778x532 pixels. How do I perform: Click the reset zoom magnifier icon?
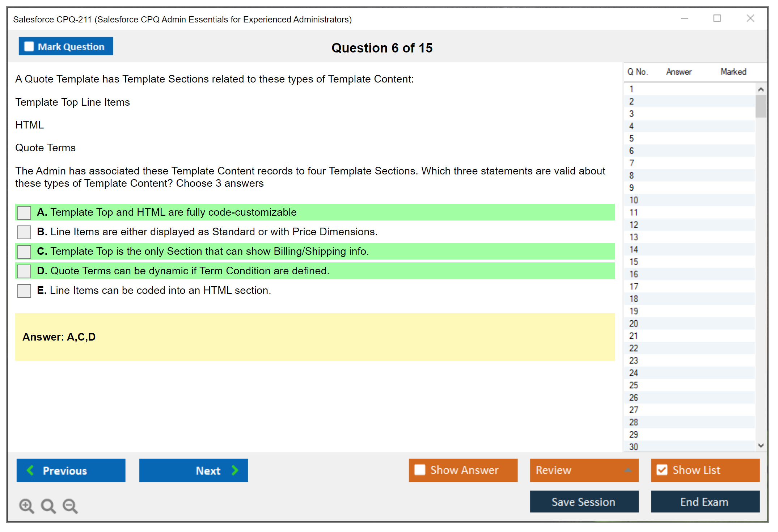[48, 506]
